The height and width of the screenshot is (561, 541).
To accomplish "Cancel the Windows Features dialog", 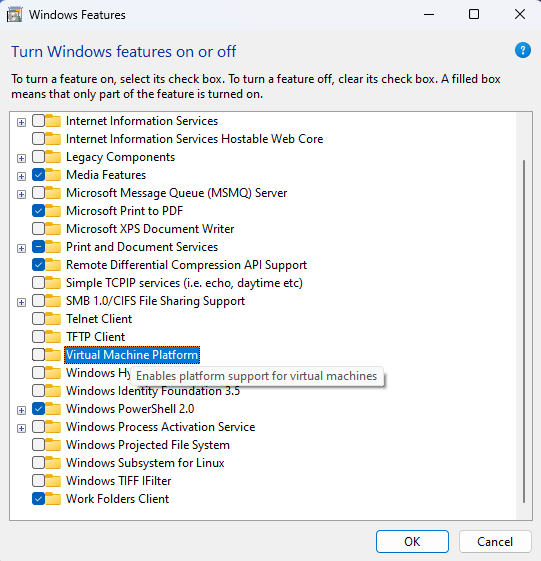I will point(495,541).
